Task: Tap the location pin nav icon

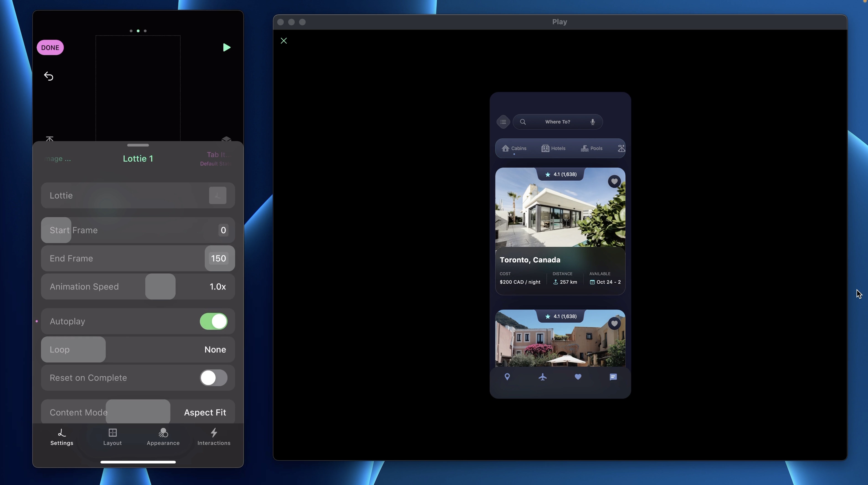Action: click(507, 377)
